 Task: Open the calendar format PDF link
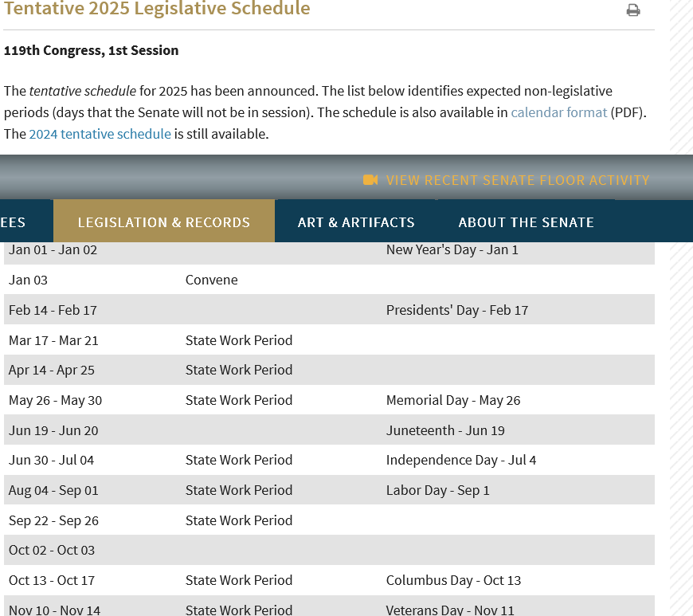559,112
